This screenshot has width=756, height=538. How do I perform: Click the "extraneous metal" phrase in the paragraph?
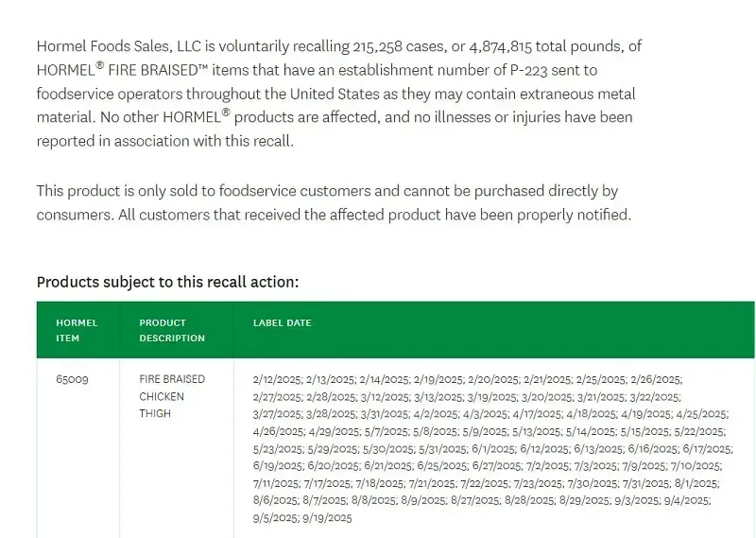click(x=576, y=94)
